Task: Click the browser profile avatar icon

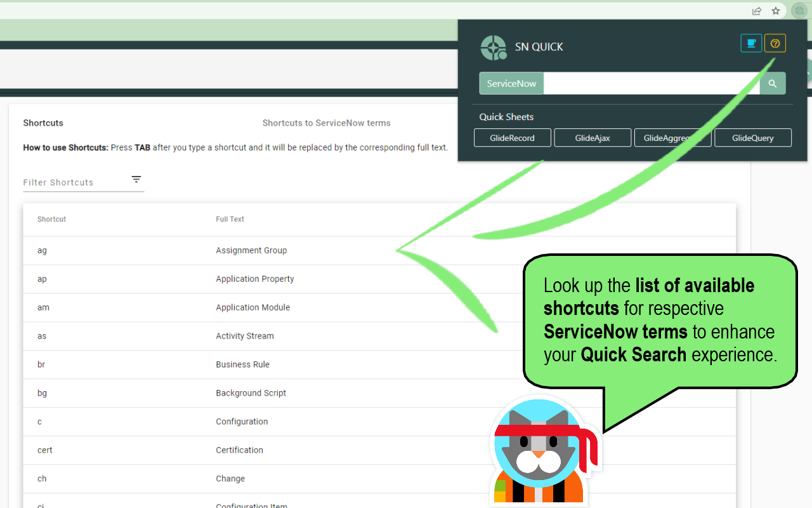Action: pos(799,11)
